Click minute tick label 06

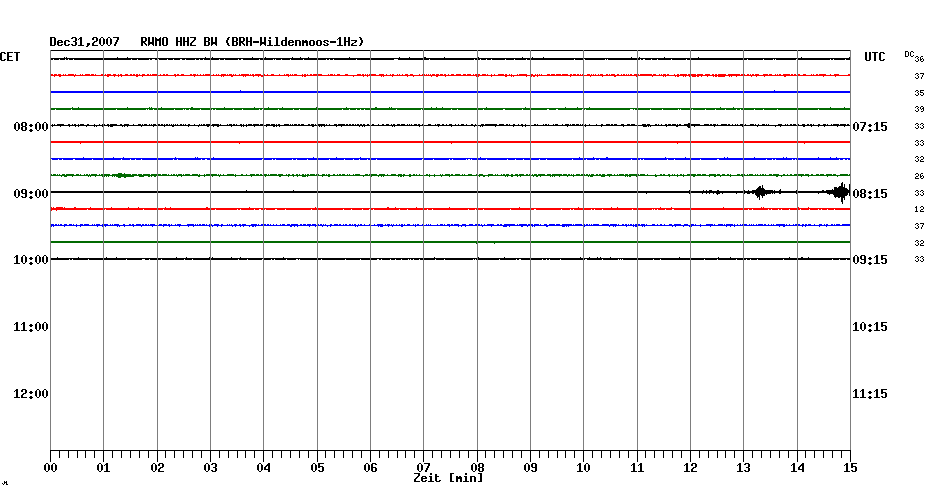click(370, 468)
